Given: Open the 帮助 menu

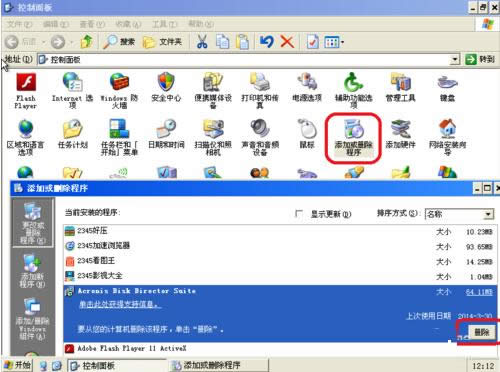Looking at the screenshot, I should (x=201, y=24).
